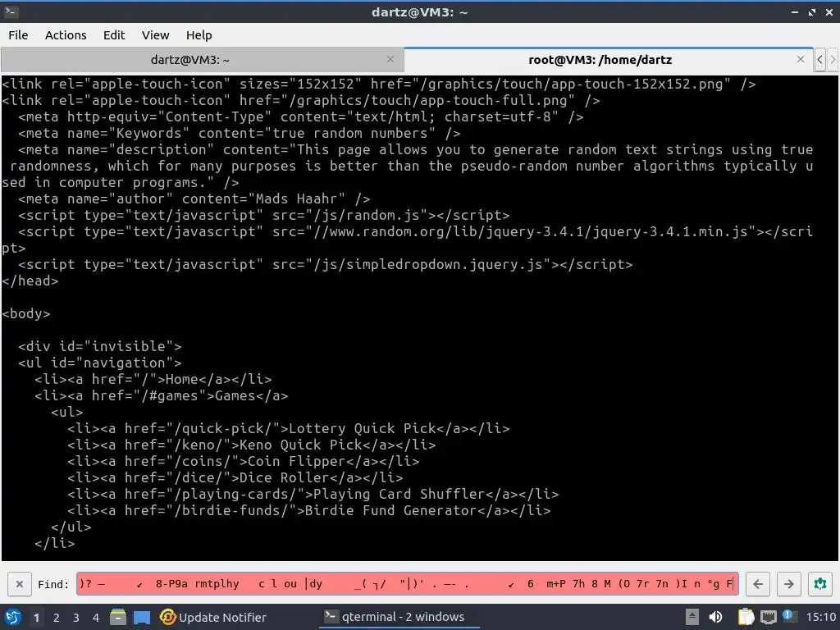This screenshot has height=630, width=840.
Task: Click the update notification tray icon
Action: pos(788,616)
